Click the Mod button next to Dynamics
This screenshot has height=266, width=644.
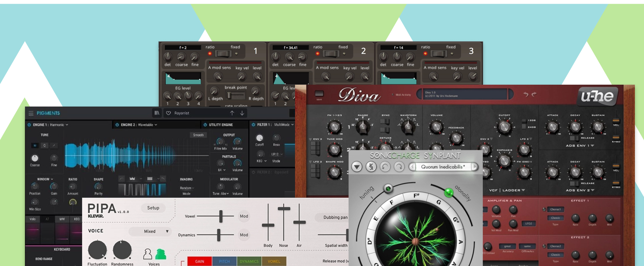pyautogui.click(x=244, y=235)
